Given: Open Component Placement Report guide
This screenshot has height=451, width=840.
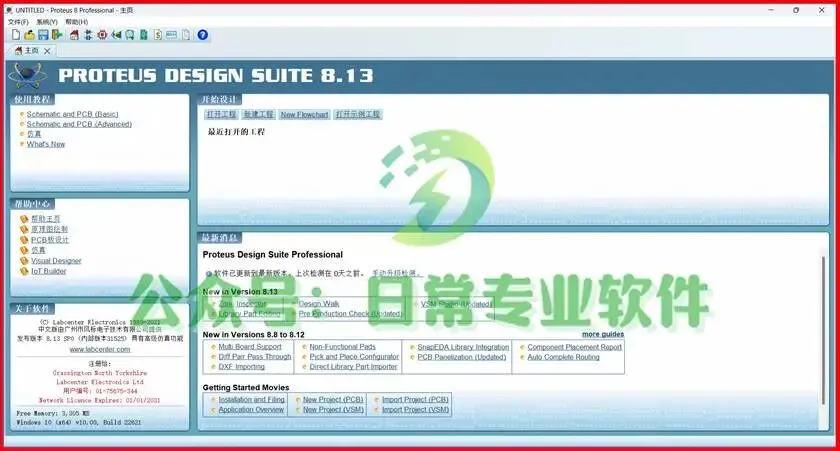Looking at the screenshot, I should 575,347.
